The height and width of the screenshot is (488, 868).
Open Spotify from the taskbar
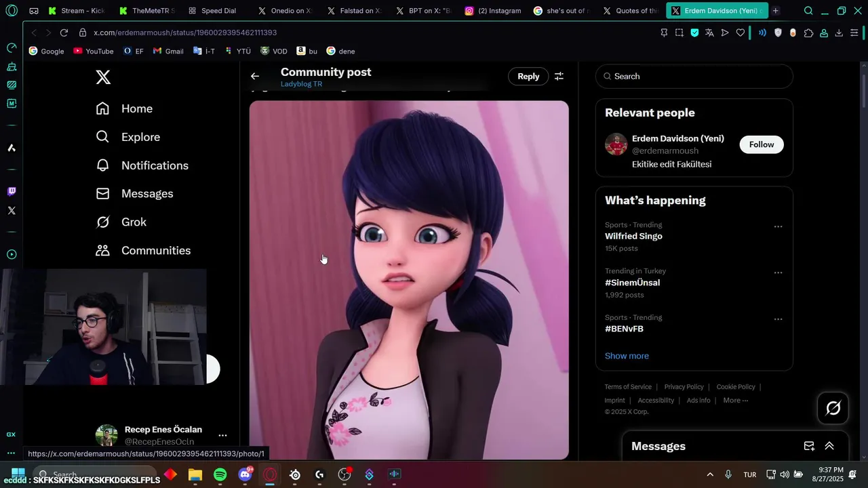[220, 474]
